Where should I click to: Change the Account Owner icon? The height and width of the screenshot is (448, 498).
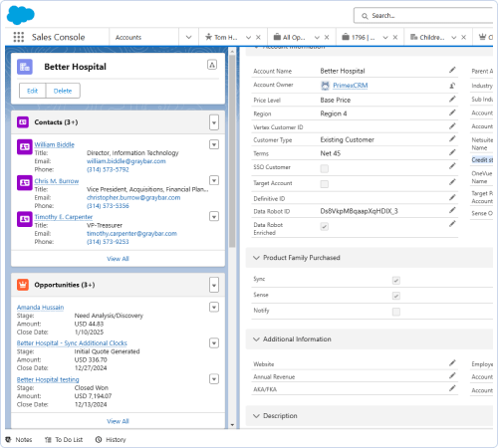[x=452, y=86]
